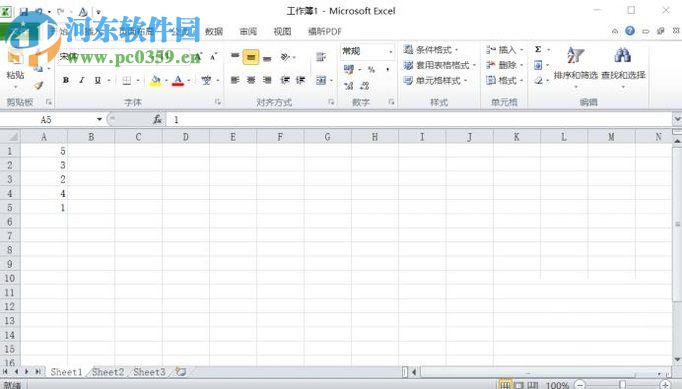682x389 pixels.
Task: Click the insert function fx icon
Action: (157, 119)
